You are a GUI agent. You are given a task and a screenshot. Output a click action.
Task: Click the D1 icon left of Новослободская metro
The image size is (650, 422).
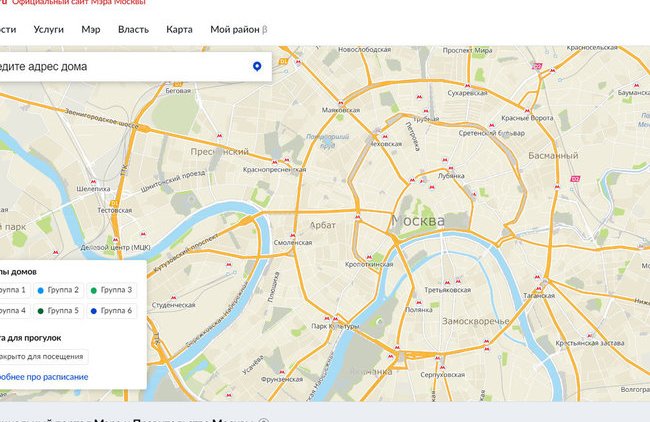pyautogui.click(x=283, y=61)
